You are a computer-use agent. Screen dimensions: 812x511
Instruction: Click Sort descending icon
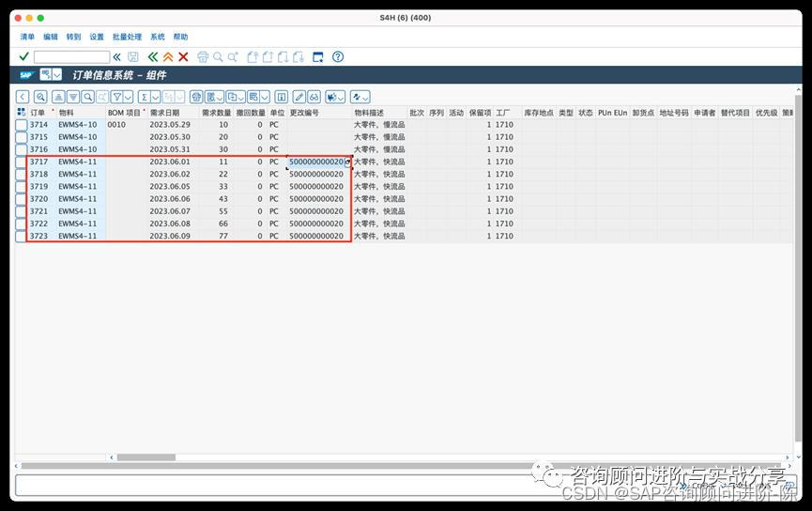pos(73,97)
